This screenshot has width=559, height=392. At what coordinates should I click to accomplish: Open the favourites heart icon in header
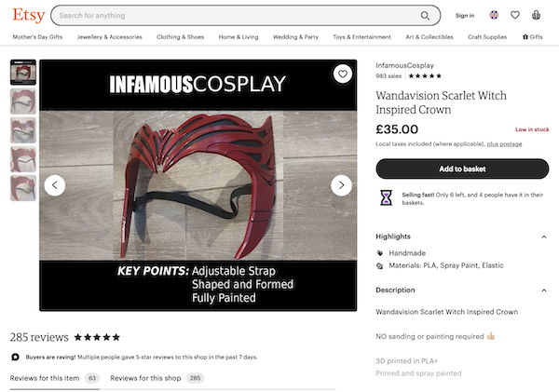point(514,15)
